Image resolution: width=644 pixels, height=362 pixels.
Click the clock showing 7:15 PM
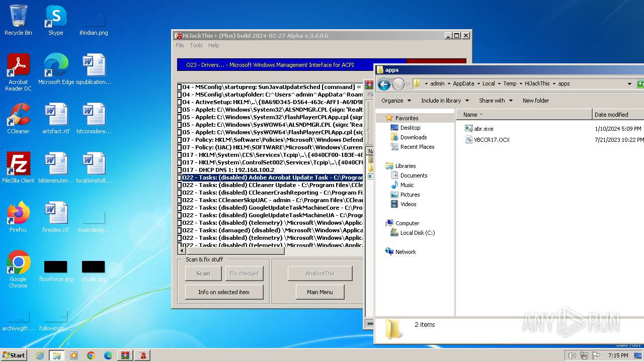(x=618, y=355)
